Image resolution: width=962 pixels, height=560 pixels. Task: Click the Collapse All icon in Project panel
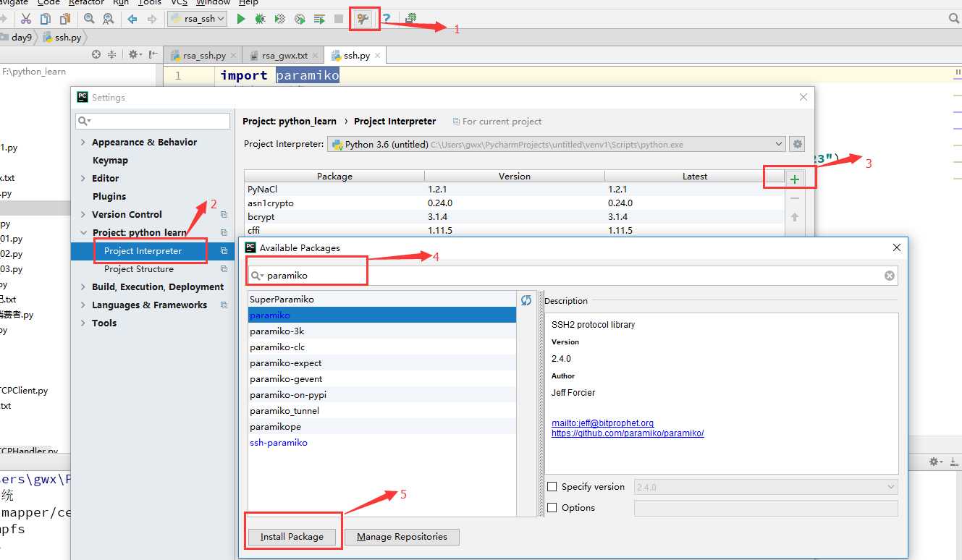111,54
